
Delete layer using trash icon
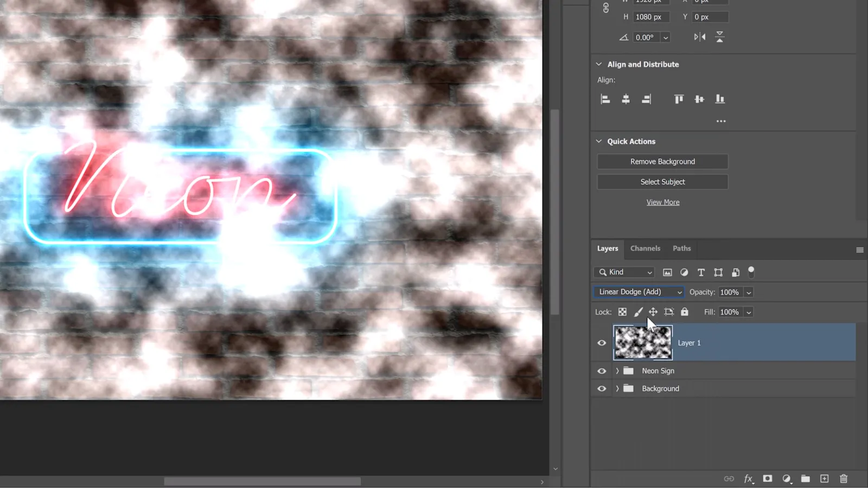pos(844,479)
